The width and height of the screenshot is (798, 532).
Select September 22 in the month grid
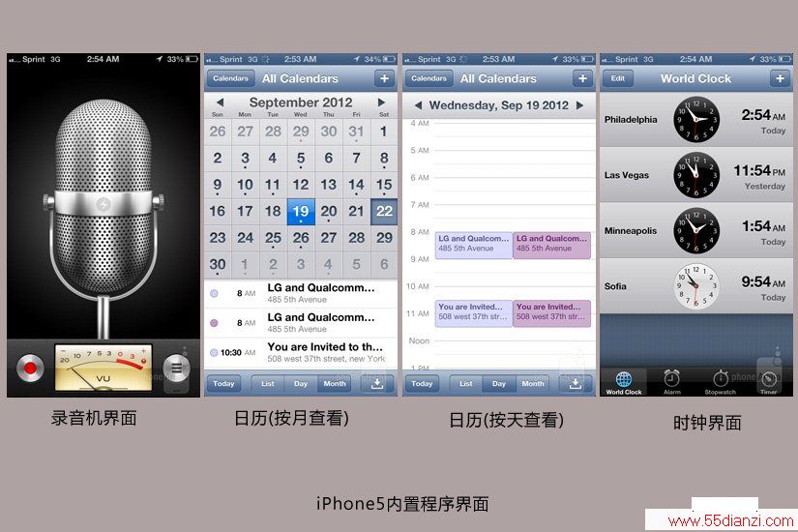point(384,211)
